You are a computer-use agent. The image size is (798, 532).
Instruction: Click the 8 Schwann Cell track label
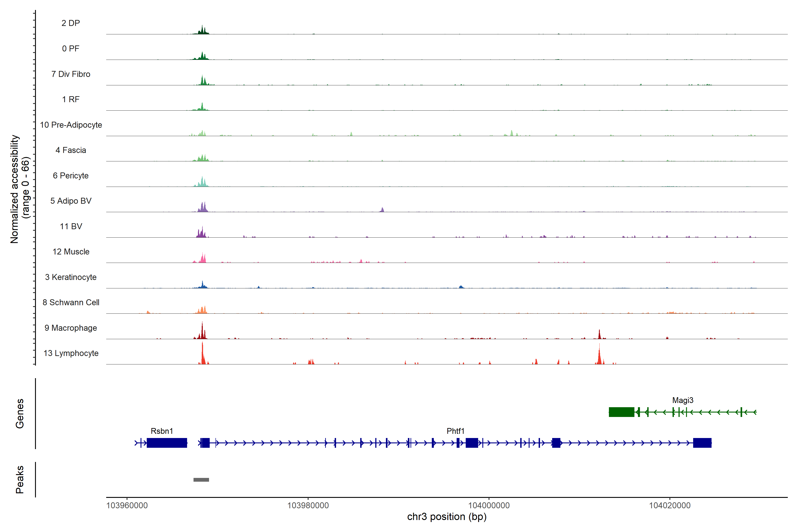[70, 302]
